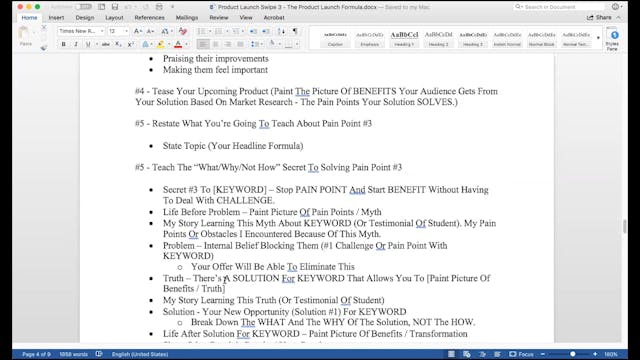Increase font size with the large A

pos(138,31)
